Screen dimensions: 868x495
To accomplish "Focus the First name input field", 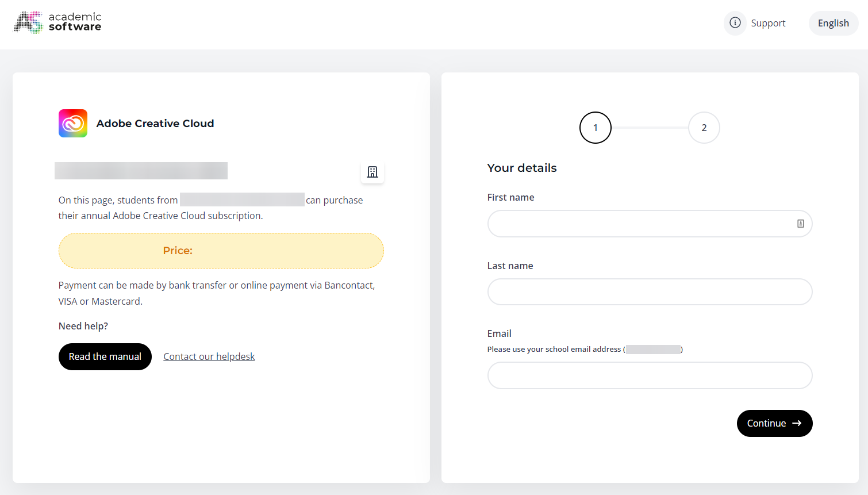I will click(x=650, y=224).
